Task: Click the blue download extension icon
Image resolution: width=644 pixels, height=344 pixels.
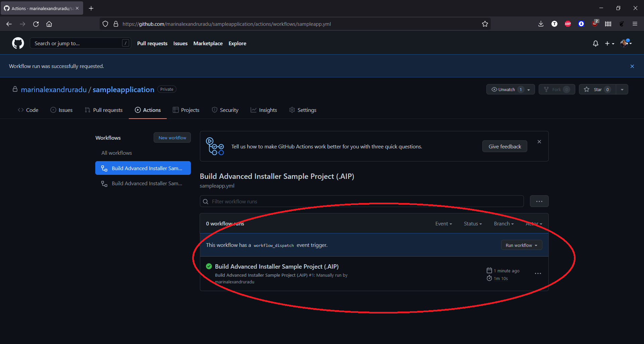Action: 581,24
